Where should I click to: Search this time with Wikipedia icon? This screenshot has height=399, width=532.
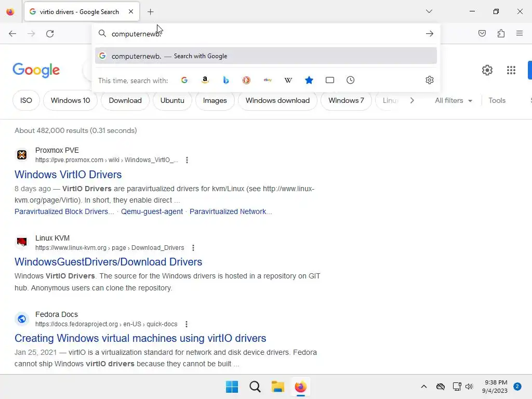coord(288,80)
